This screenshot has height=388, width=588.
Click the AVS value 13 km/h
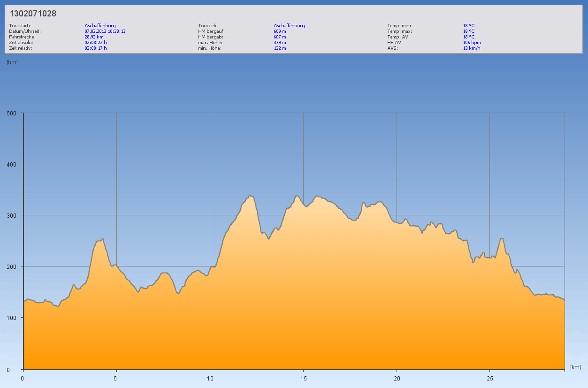[471, 48]
